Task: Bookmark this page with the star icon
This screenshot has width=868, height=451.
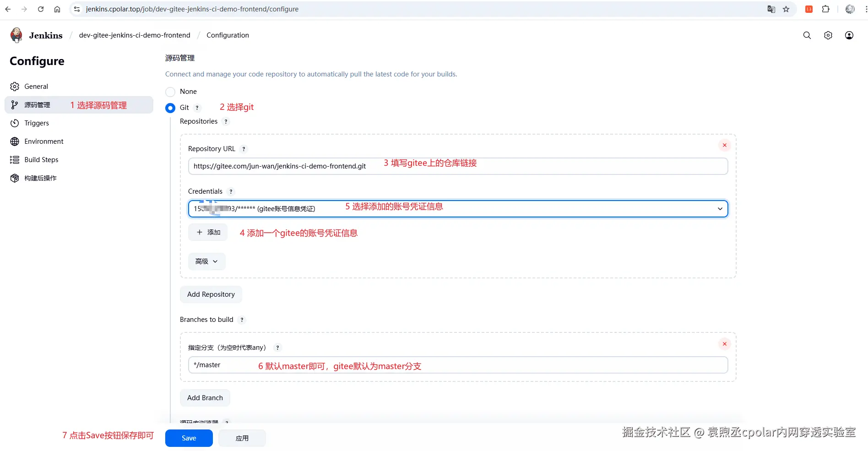Action: (x=786, y=9)
